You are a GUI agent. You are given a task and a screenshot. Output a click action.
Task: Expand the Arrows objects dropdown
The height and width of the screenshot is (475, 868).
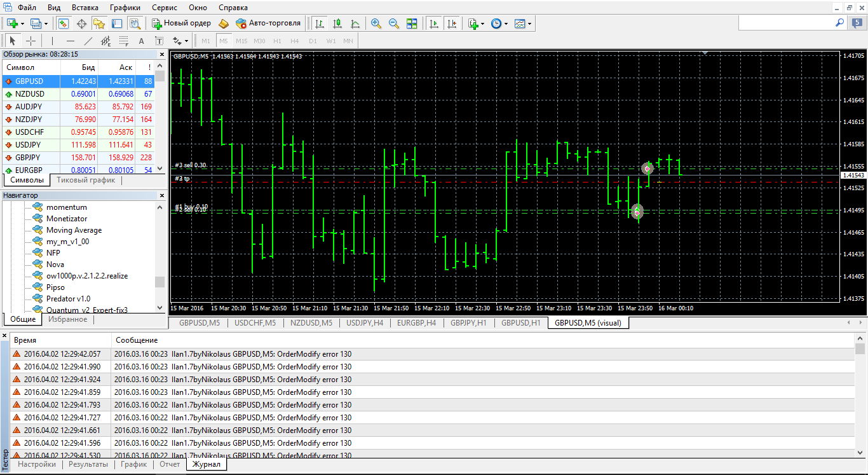[186, 41]
